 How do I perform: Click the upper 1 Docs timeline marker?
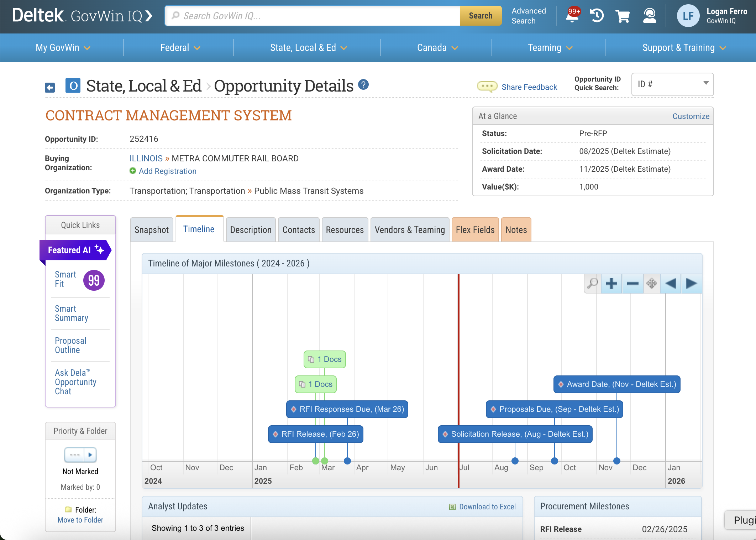(325, 359)
